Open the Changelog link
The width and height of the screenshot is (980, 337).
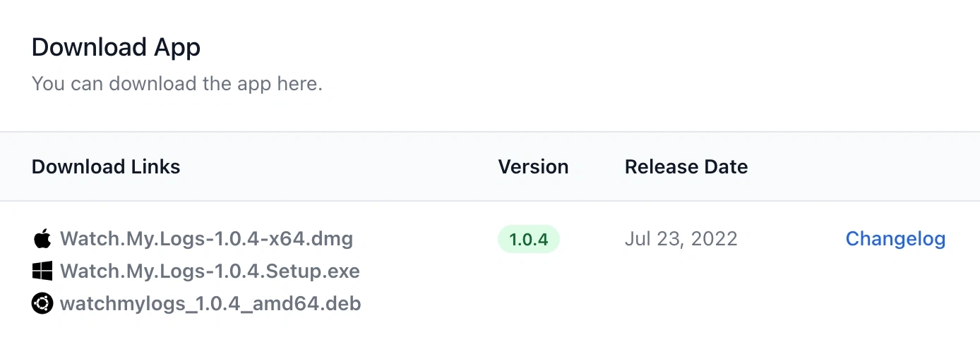click(895, 238)
